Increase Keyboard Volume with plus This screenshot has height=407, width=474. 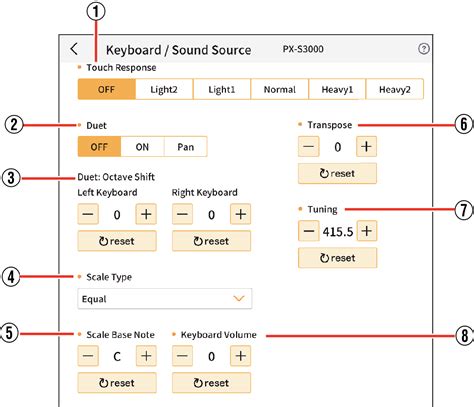tap(241, 356)
